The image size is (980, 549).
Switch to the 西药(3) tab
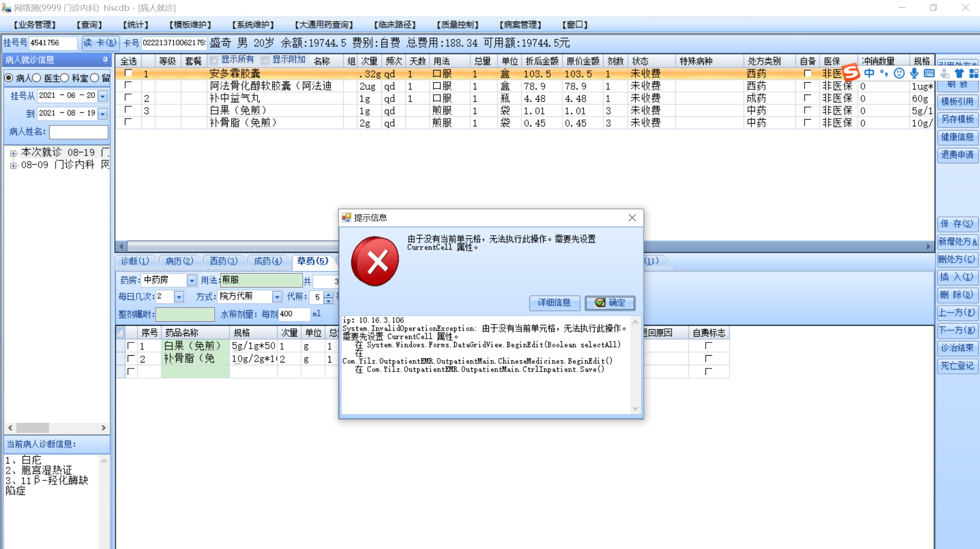pos(223,261)
